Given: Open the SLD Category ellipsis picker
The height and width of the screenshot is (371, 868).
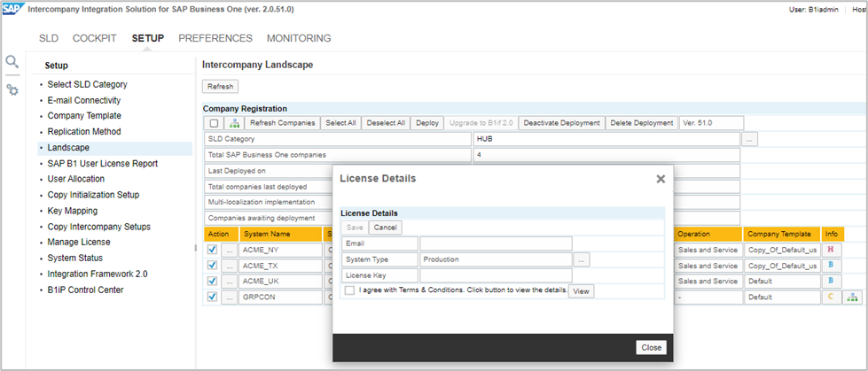Looking at the screenshot, I should click(749, 139).
